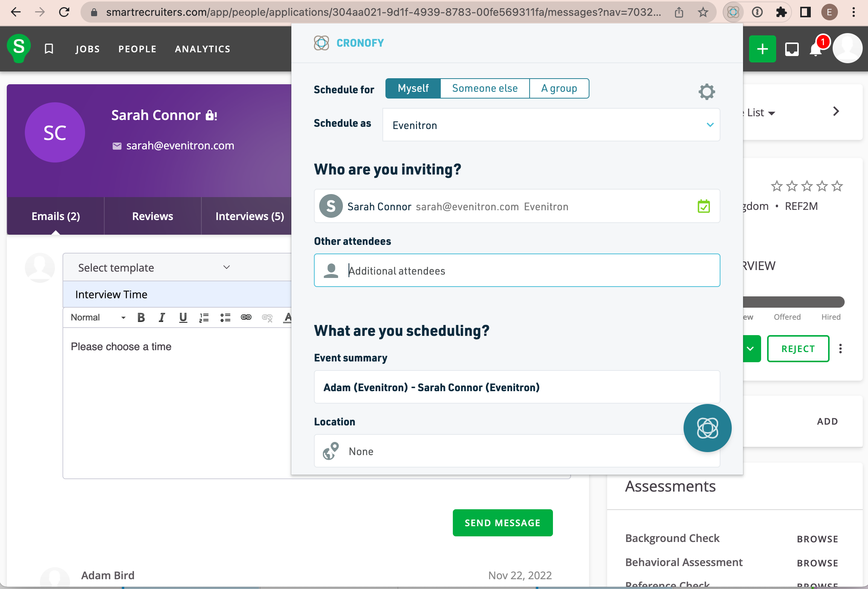
Task: Choose Someone else scheduling option
Action: pyautogui.click(x=484, y=88)
